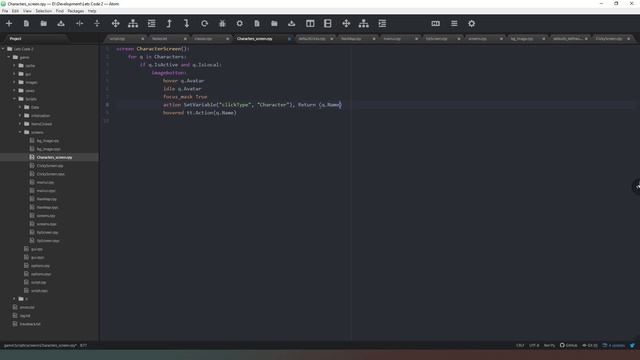Viewport: 640px width, 360px height.
Task: Click the plus new-file toolbar icon
Action: 9,24
